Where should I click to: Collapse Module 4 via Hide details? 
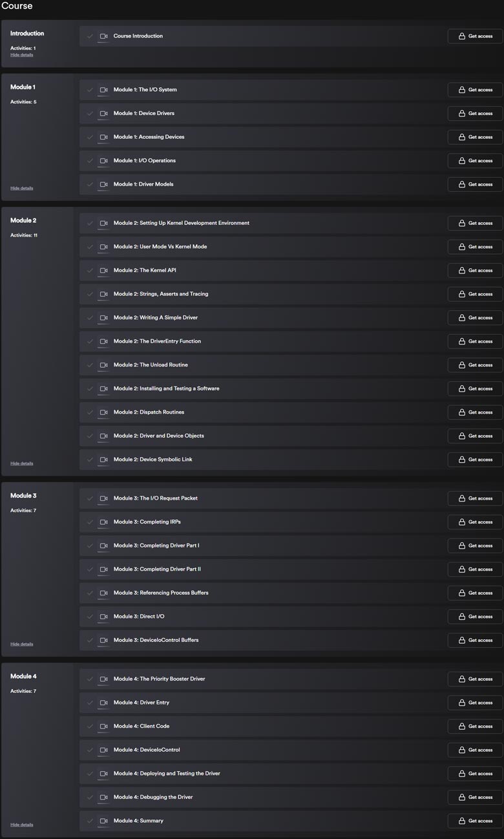21,825
